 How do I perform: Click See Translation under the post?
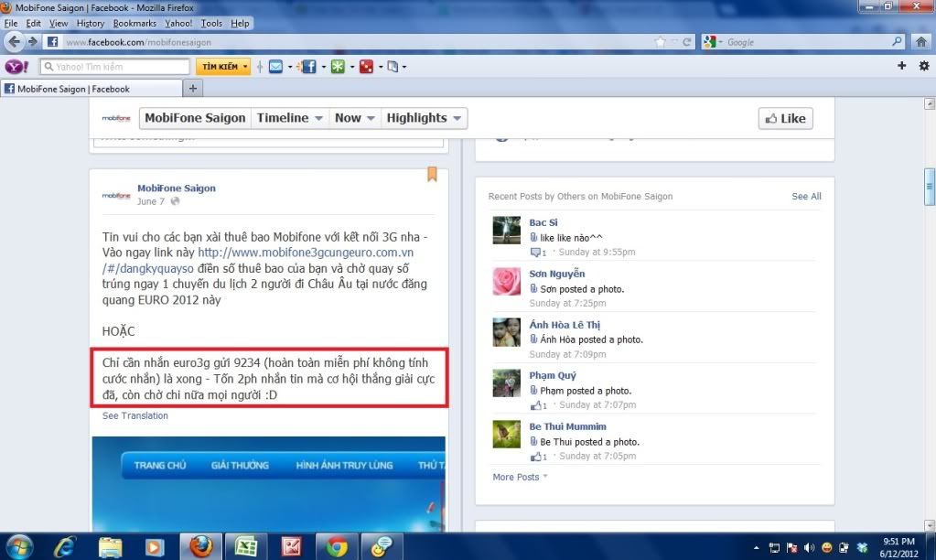pyautogui.click(x=135, y=415)
